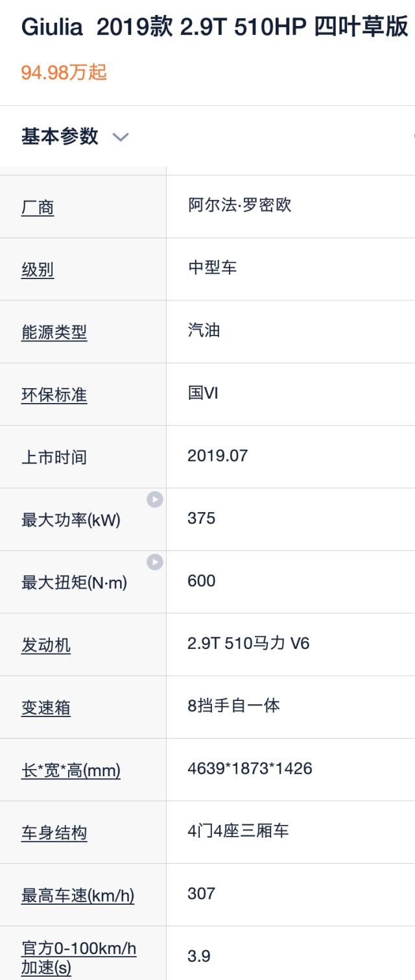Tap the 上市时间 row label

(x=54, y=458)
